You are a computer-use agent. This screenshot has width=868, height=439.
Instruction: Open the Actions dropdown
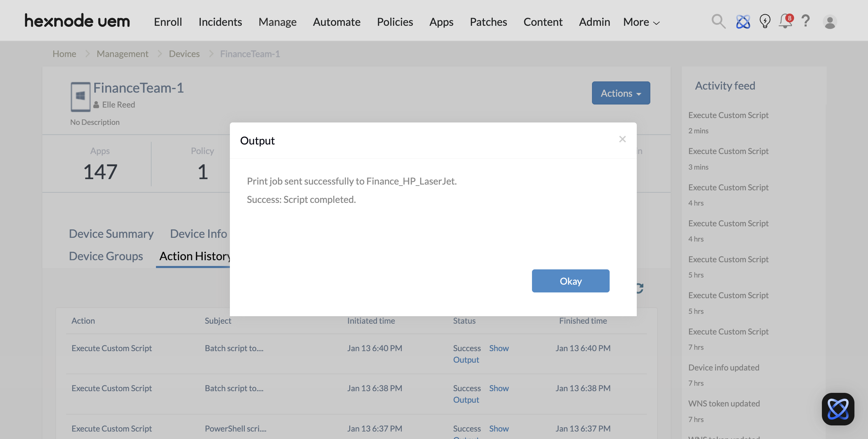[620, 93]
